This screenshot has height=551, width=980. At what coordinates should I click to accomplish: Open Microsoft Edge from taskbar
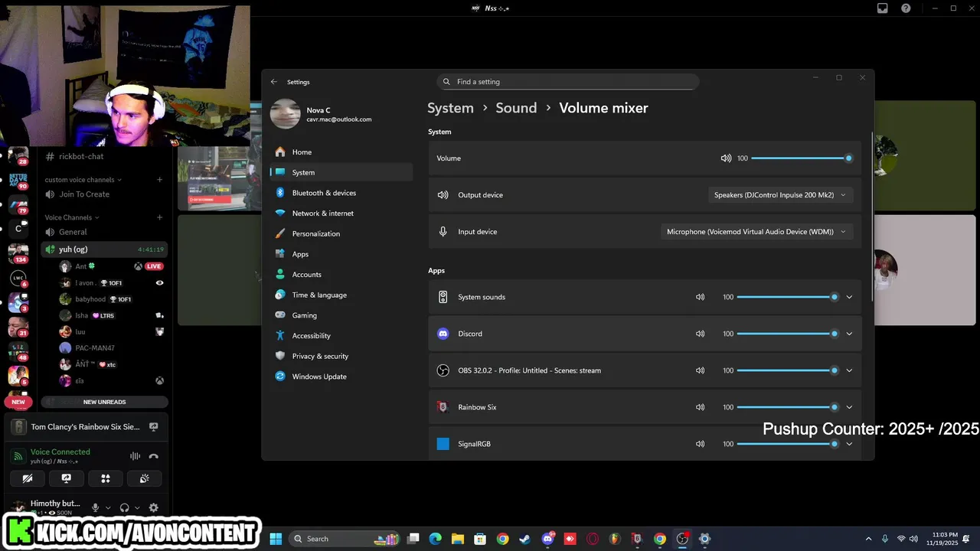click(435, 539)
